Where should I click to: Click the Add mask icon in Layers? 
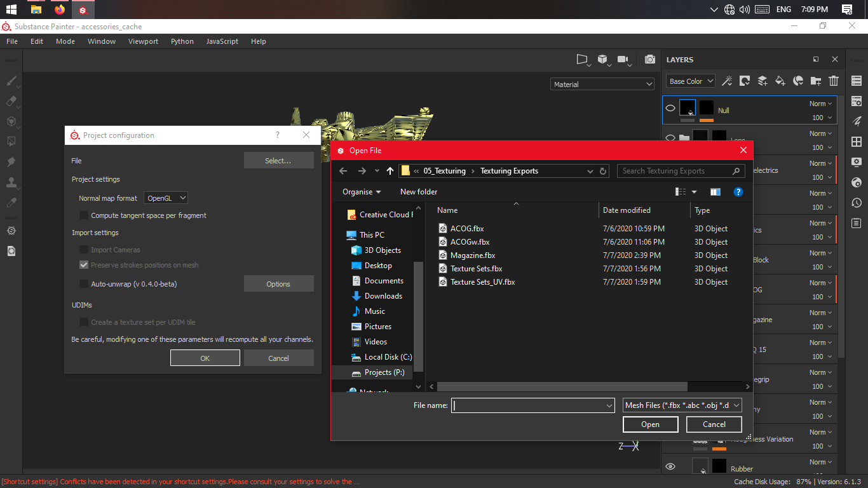pos(745,81)
